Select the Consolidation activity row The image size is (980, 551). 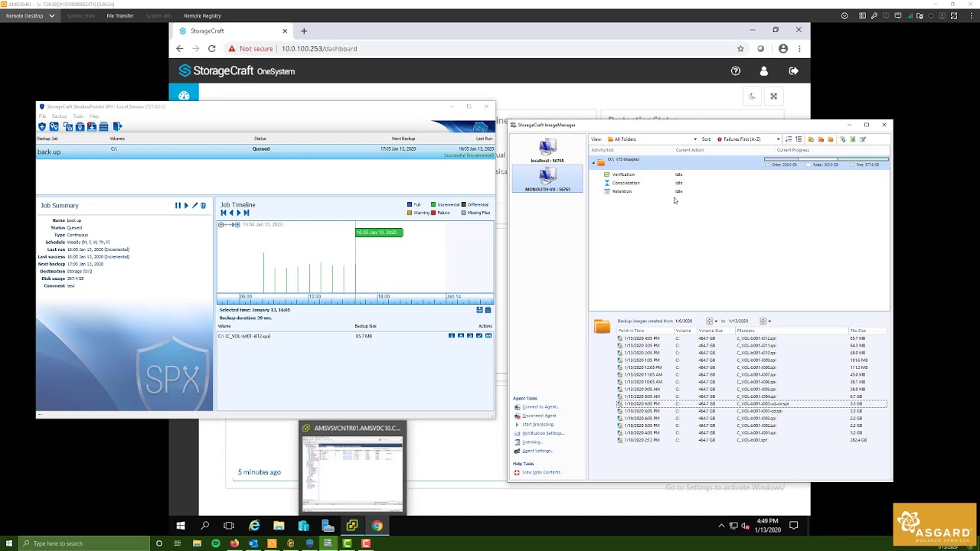(x=626, y=183)
